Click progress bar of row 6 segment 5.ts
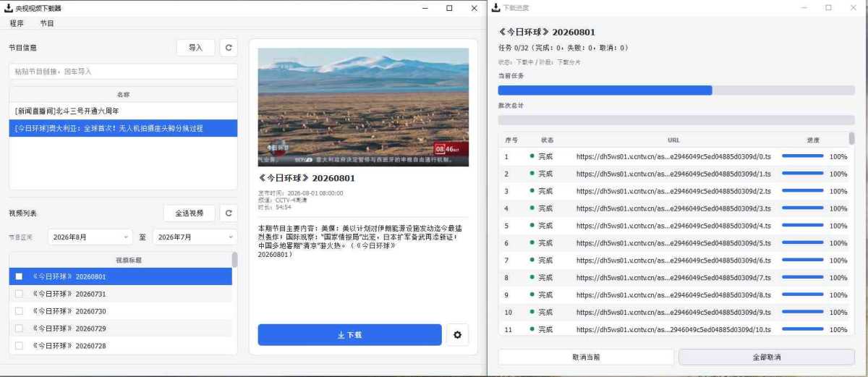Viewport: 868px width, 377px height. point(803,243)
